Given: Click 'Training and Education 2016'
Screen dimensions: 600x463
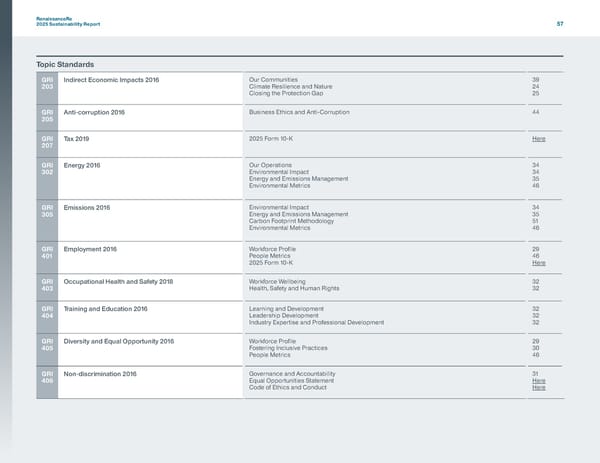Looking at the screenshot, I should coord(105,309).
